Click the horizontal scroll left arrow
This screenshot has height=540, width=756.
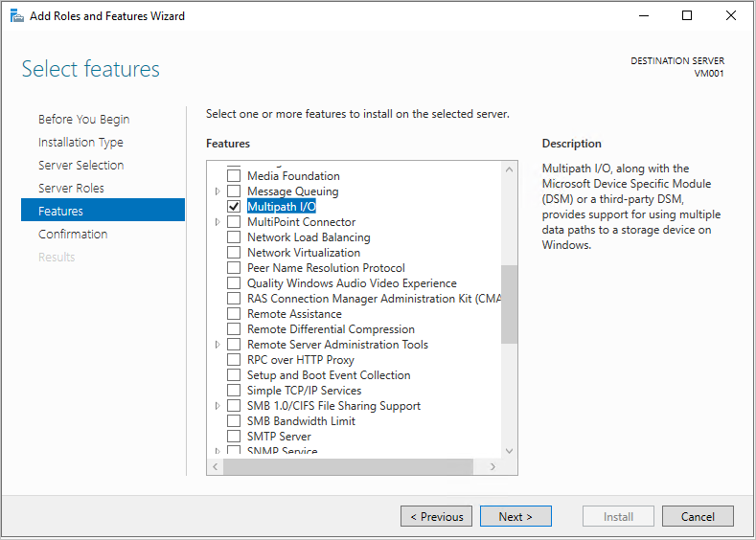(215, 466)
